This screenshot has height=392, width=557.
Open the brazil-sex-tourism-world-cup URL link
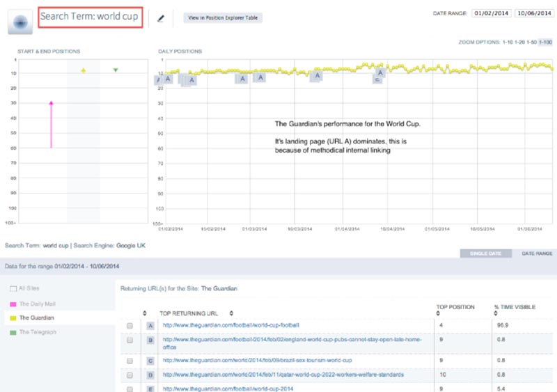tap(257, 361)
